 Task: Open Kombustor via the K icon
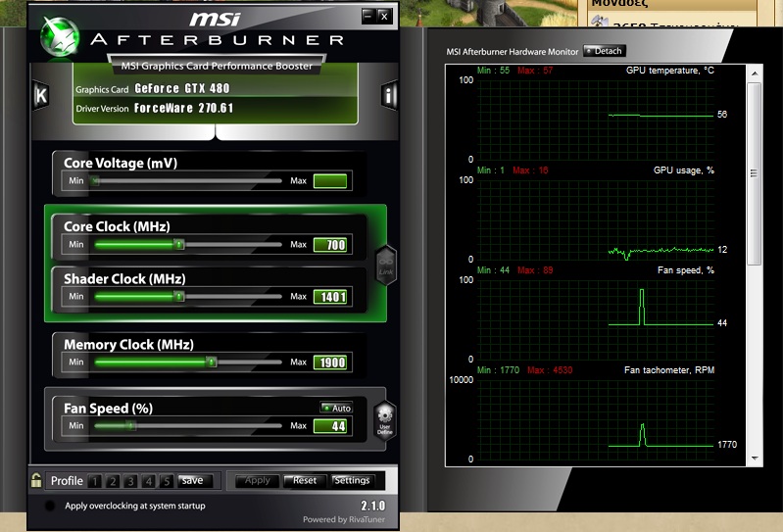pos(41,95)
